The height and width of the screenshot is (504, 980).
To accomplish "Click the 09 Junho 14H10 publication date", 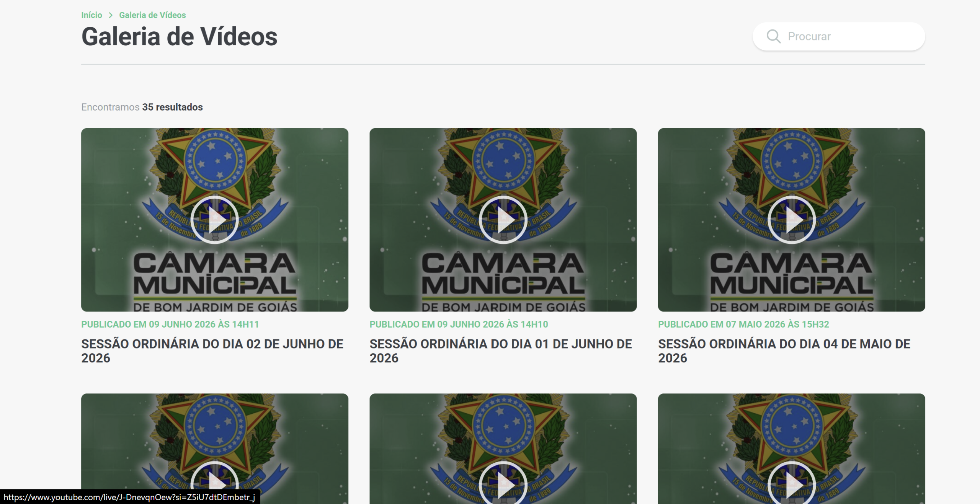I will [459, 325].
